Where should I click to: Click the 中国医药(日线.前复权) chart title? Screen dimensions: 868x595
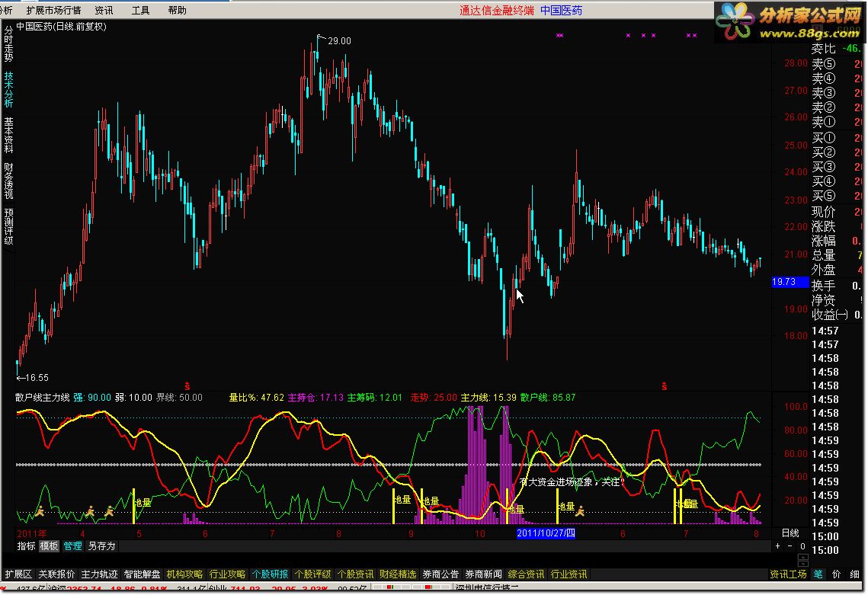point(62,27)
